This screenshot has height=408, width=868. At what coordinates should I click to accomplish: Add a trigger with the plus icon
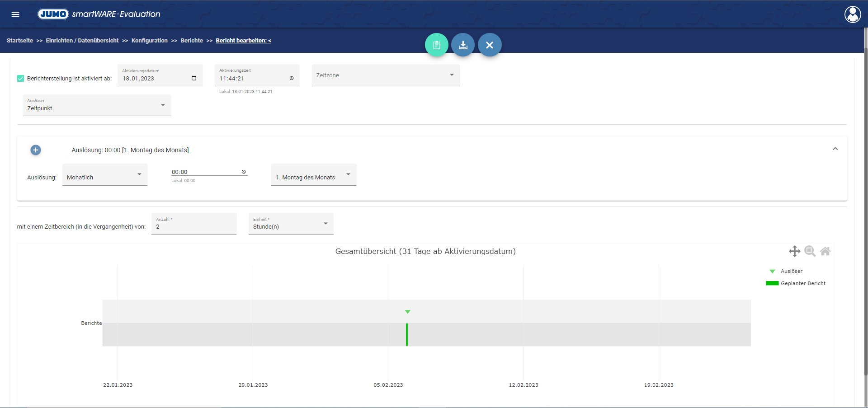coord(36,150)
